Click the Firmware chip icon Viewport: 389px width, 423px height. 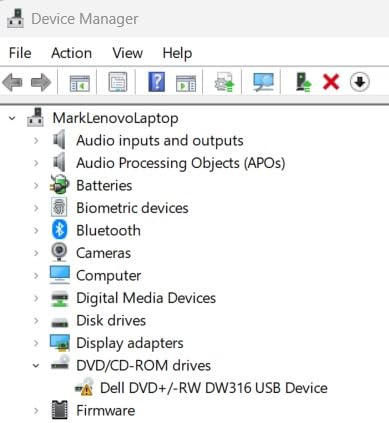(x=59, y=410)
